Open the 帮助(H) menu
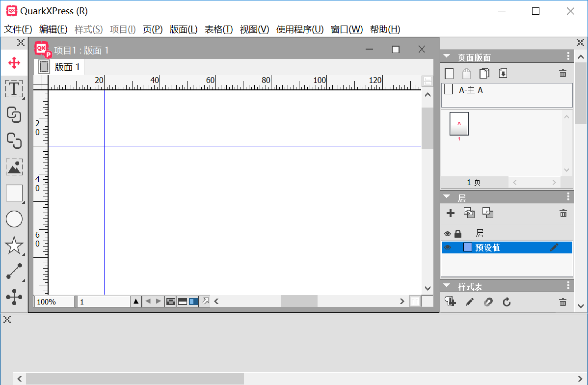The height and width of the screenshot is (385, 588). click(x=385, y=29)
